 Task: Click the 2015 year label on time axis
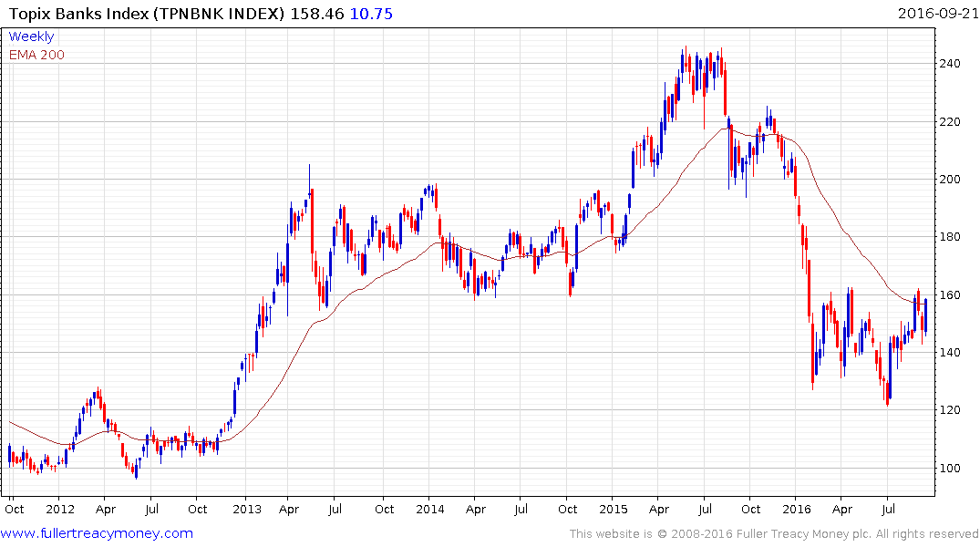(614, 509)
